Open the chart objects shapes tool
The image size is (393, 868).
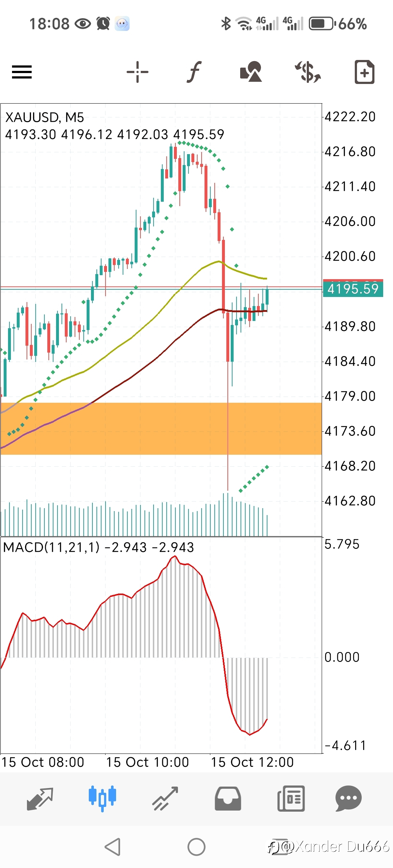pos(251,72)
